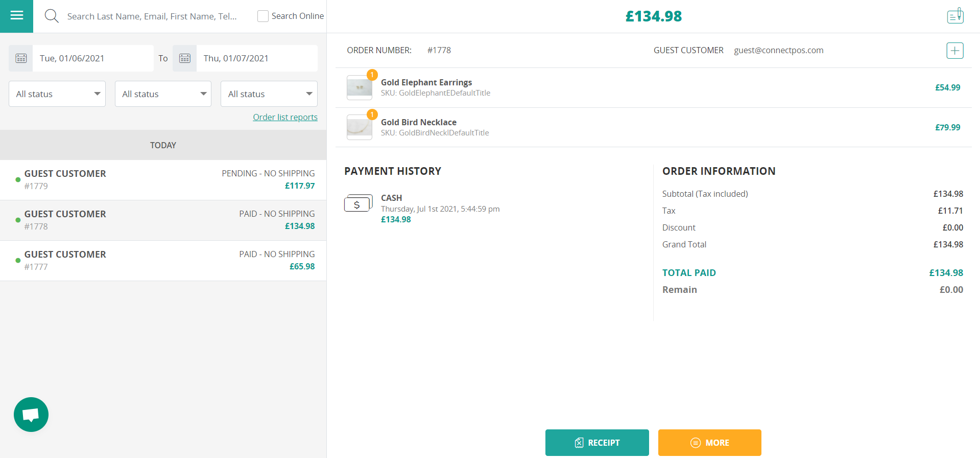Viewport: 980px width, 458px height.
Task: Open the end date calendar icon
Action: point(185,58)
